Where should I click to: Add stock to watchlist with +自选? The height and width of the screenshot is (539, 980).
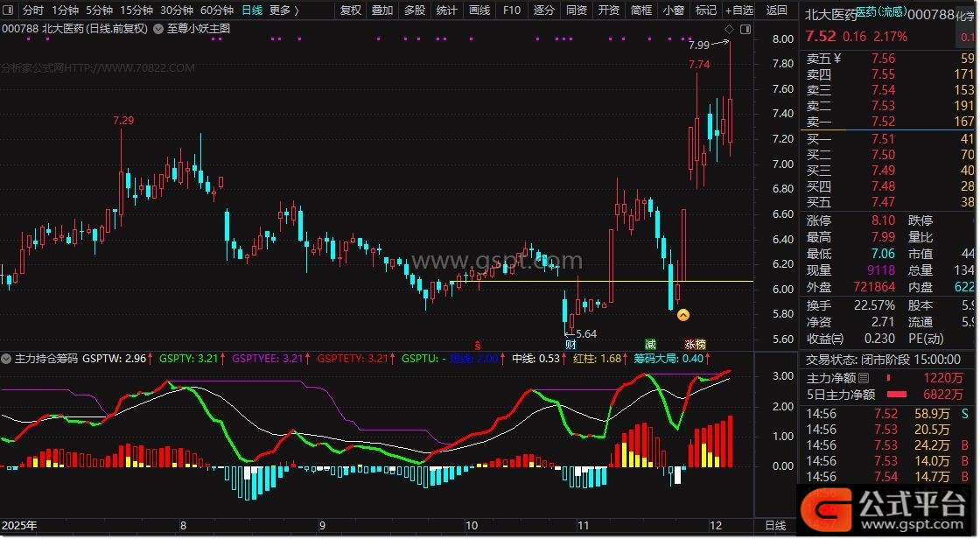click(x=737, y=10)
